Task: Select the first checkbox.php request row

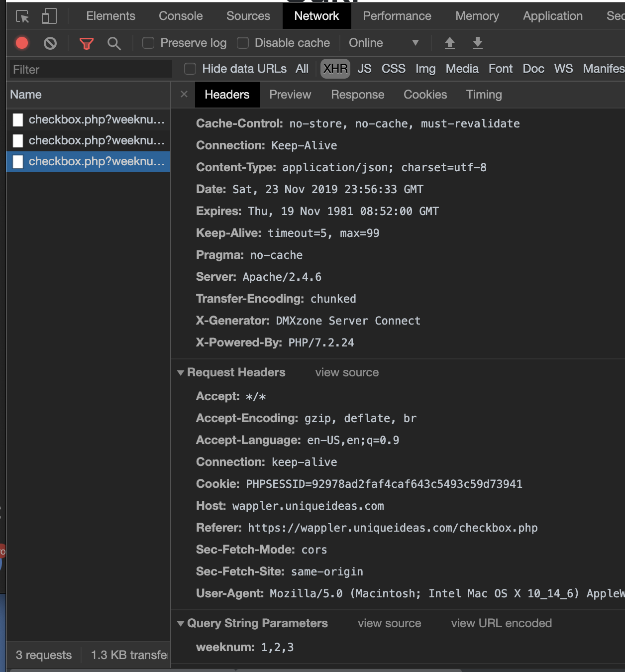Action: pyautogui.click(x=89, y=120)
